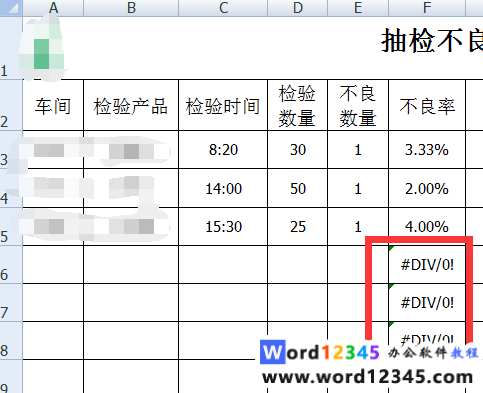483x393 pixels.
Task: Select column D header
Action: (x=298, y=8)
